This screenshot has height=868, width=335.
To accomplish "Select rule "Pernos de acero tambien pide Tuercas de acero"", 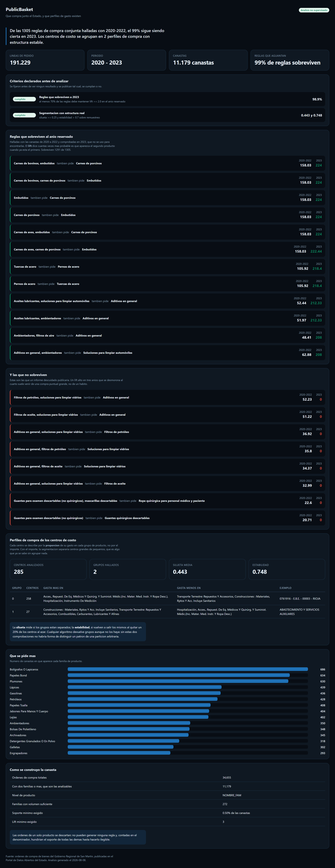I will click(x=167, y=284).
